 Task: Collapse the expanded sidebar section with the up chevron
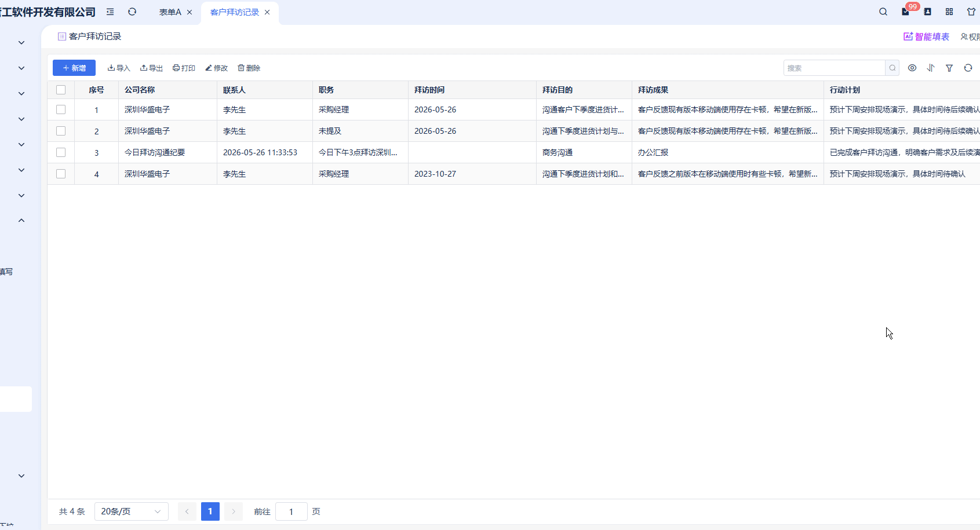tap(21, 220)
